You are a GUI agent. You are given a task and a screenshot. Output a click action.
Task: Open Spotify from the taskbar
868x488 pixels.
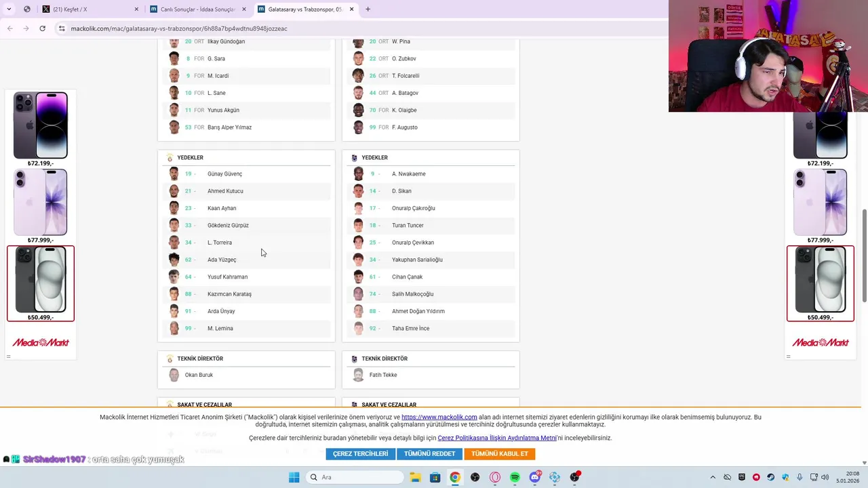[x=515, y=477]
